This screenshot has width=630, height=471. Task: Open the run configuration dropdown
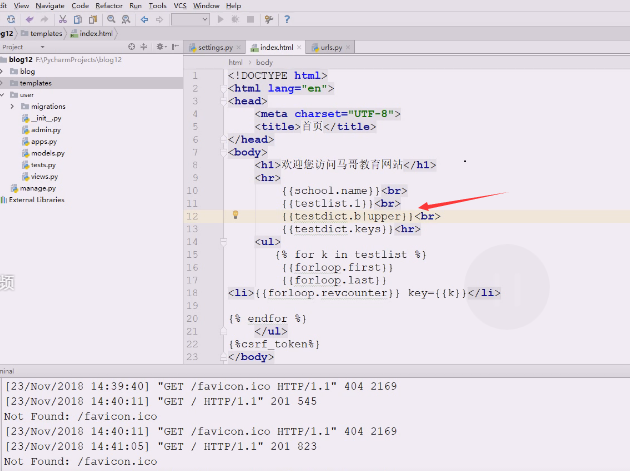pos(190,19)
